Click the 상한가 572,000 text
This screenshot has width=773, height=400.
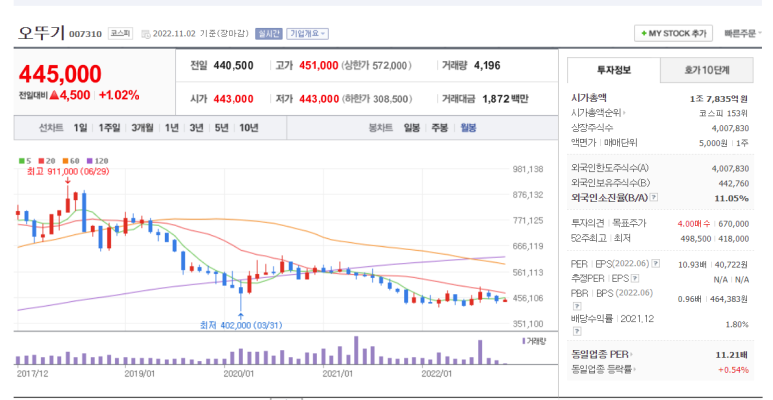(376, 66)
